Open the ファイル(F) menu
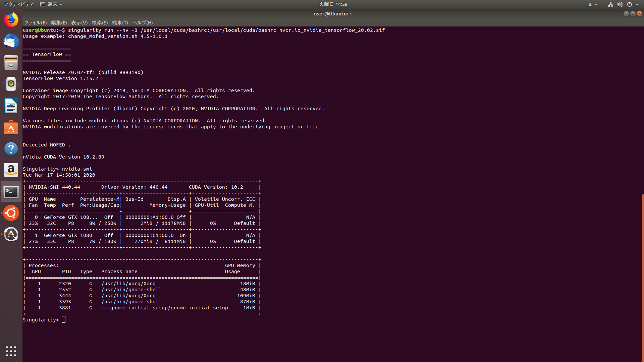This screenshot has height=362, width=644. pyautogui.click(x=36, y=23)
